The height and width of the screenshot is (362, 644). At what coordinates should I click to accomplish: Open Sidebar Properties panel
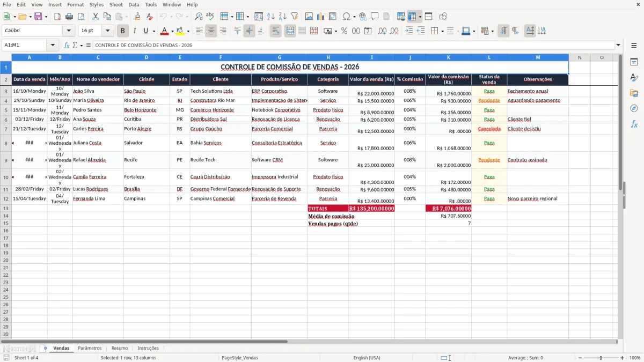[634, 62]
